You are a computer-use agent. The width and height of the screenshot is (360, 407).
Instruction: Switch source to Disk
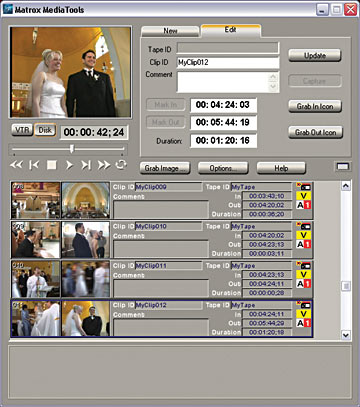(45, 130)
